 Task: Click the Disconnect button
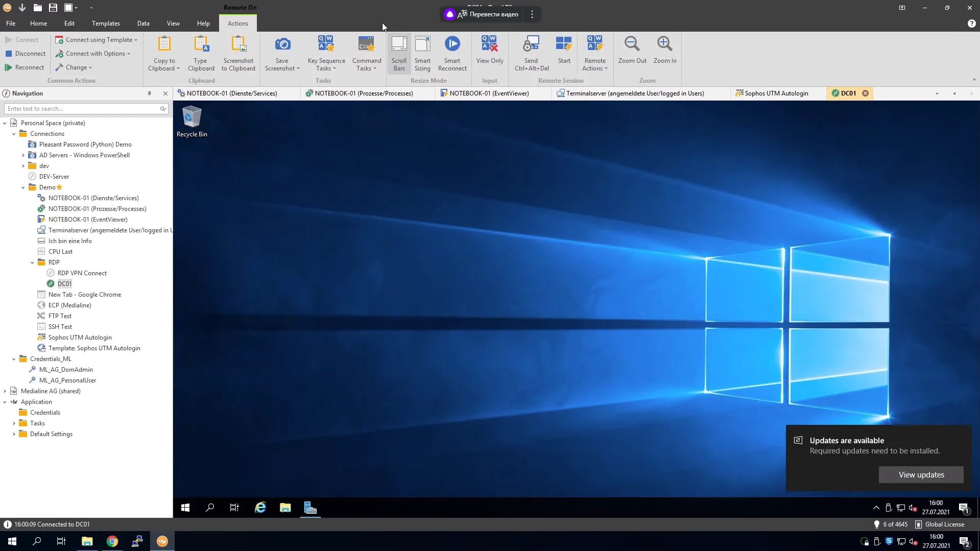(25, 54)
